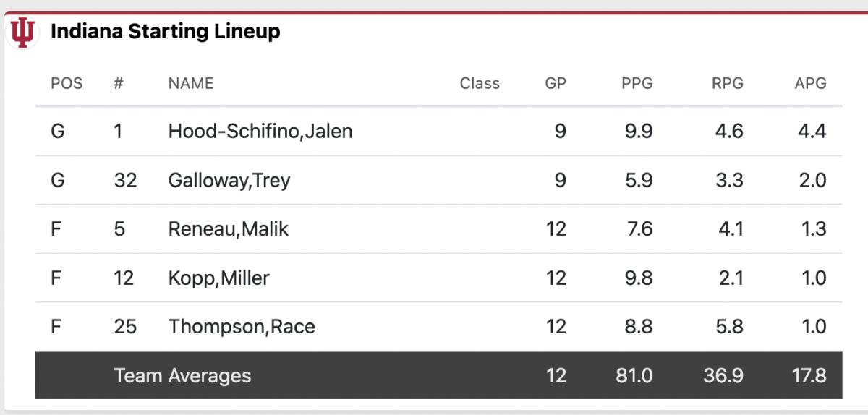This screenshot has height=415, width=868.
Task: Sort by the PPG column header
Action: tap(637, 83)
